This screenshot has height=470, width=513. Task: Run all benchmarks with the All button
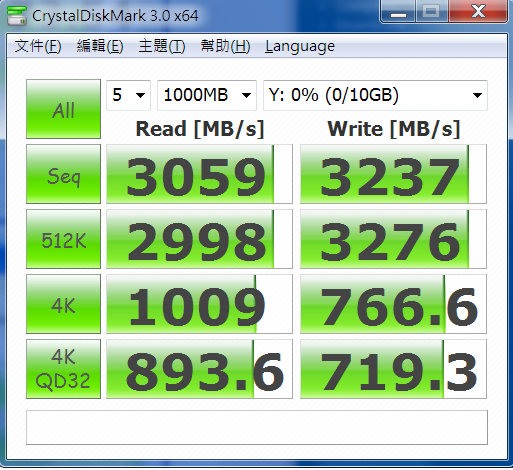[63, 109]
